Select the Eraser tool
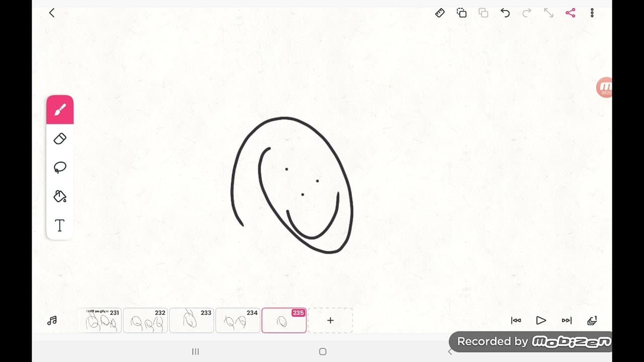 click(x=60, y=139)
